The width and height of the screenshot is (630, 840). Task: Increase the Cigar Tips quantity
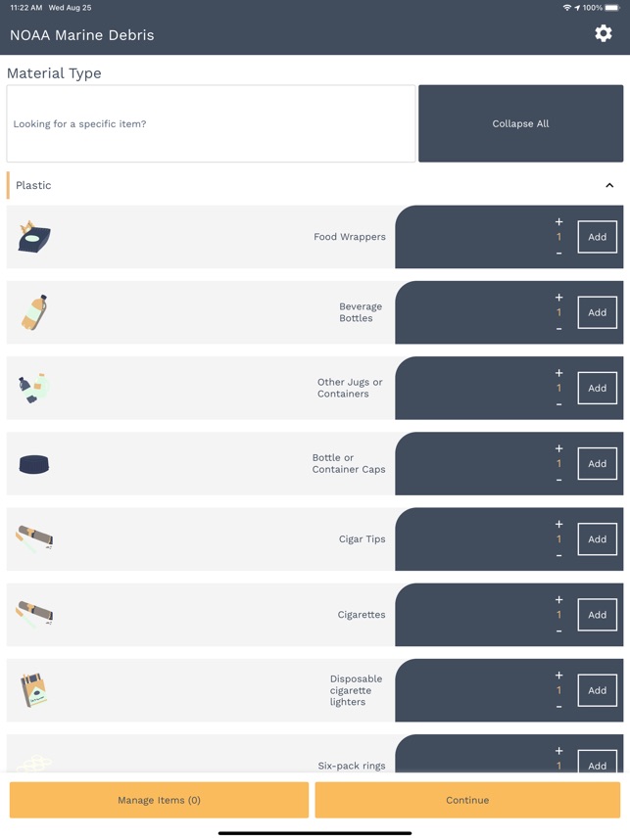point(558,524)
